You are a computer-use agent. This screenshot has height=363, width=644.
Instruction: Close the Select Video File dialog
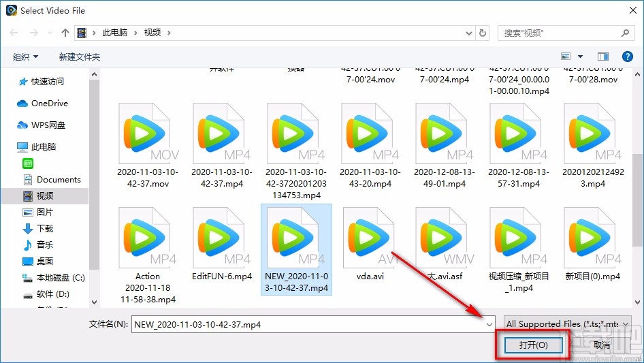point(633,11)
